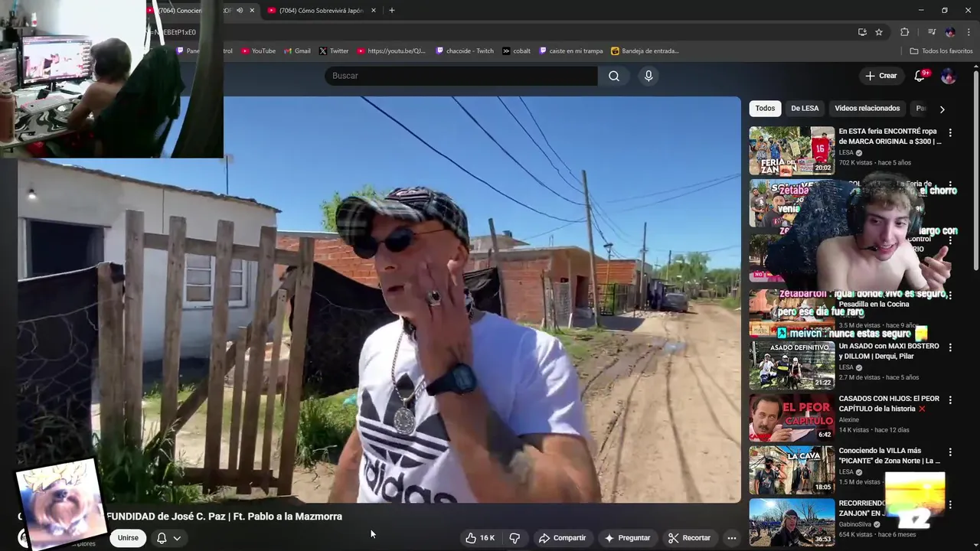Select the 'De LESA' filter chip
The height and width of the screenshot is (551, 980).
tap(805, 109)
